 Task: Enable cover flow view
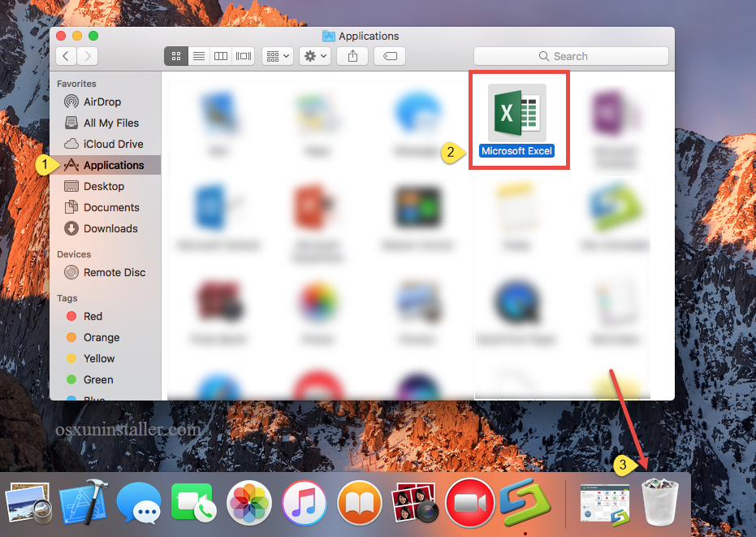coord(243,55)
